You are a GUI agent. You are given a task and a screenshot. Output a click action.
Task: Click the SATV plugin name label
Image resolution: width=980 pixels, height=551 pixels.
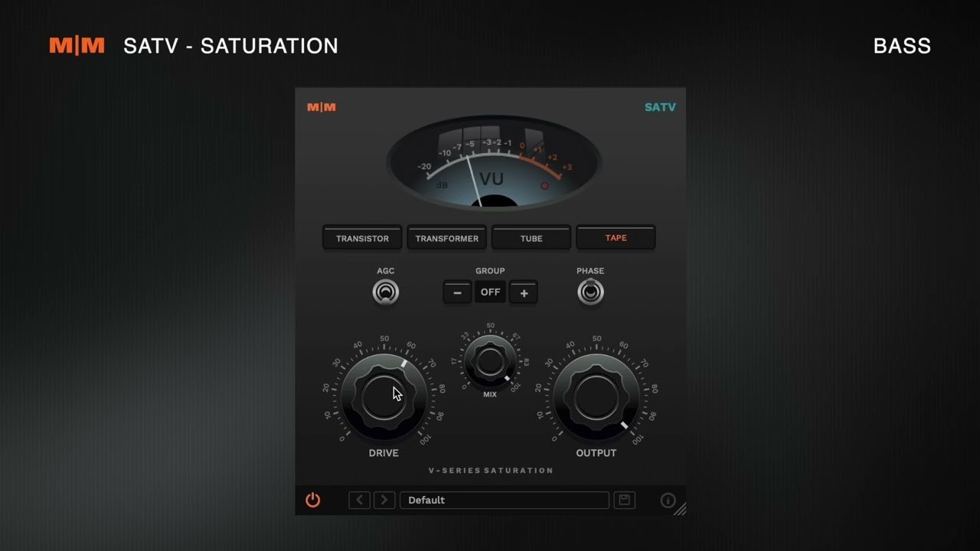660,107
